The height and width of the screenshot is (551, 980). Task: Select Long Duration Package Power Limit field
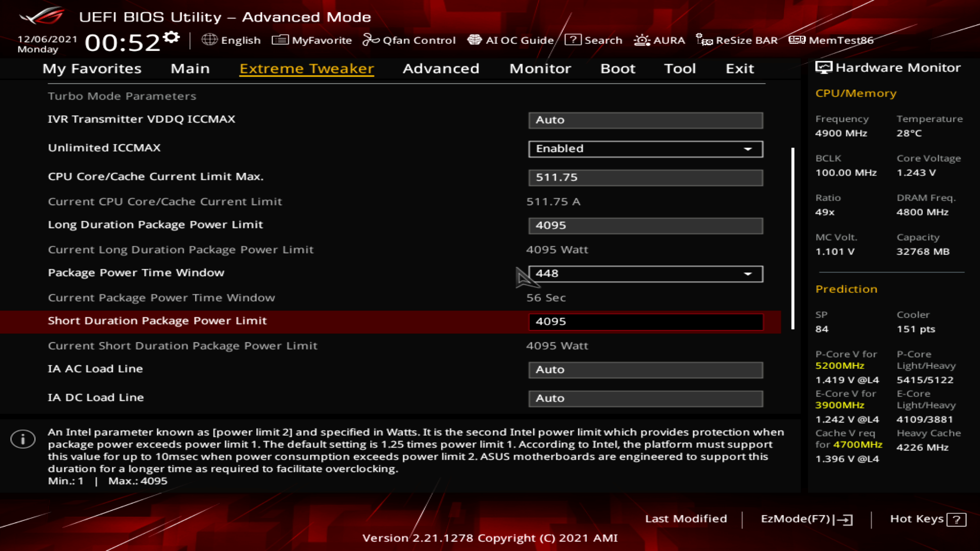pyautogui.click(x=645, y=226)
